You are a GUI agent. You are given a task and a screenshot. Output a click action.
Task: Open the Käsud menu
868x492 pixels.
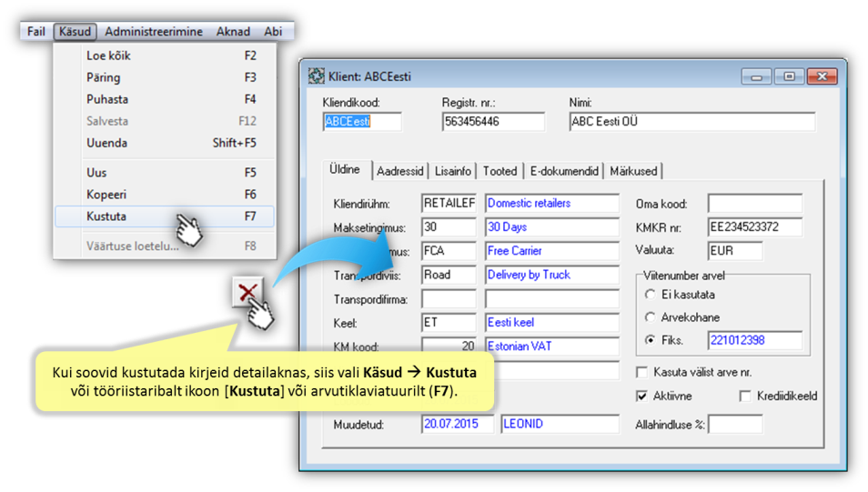coord(75,32)
